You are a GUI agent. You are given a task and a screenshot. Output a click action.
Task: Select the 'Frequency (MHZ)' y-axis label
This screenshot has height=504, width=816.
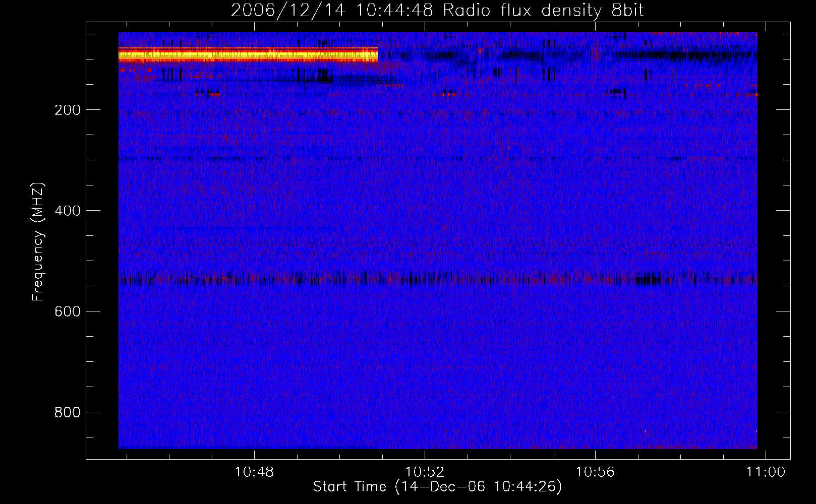pos(38,242)
